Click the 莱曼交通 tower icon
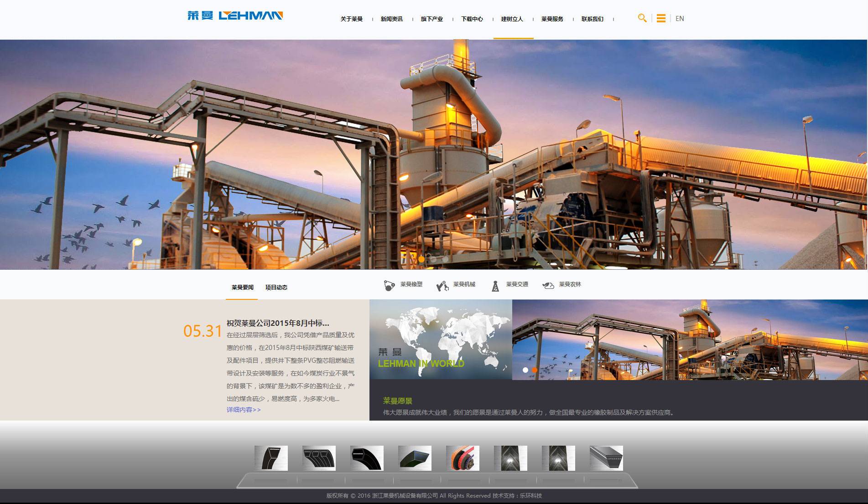Viewport: 868px width, 504px height. (x=495, y=286)
